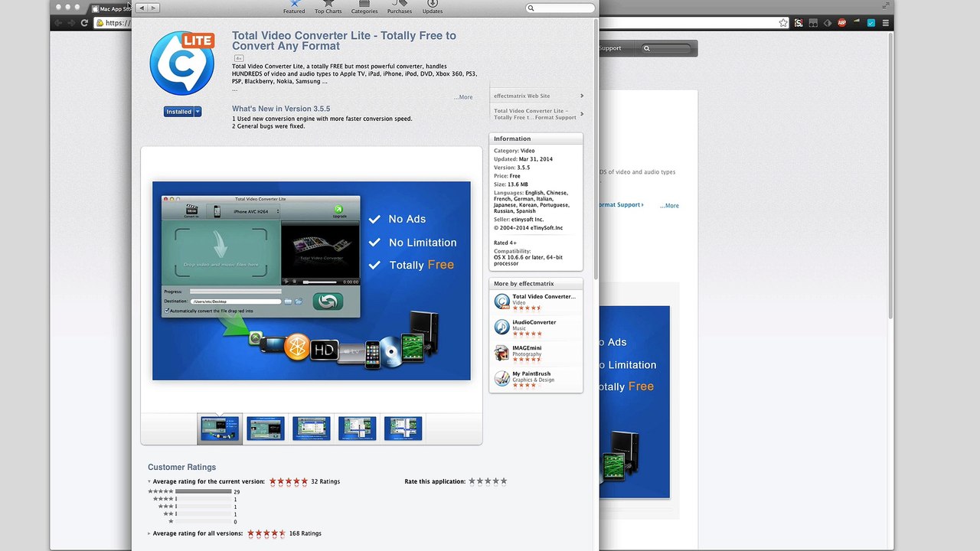Viewport: 980px width, 551px height.
Task: Rate this application with one star
Action: point(472,481)
